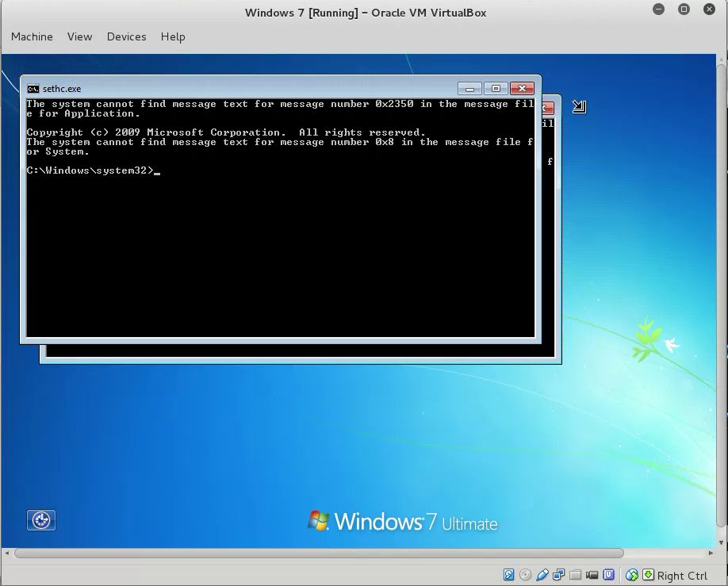
Task: Click the horizontal scrollbar of the VM view
Action: tap(319, 553)
